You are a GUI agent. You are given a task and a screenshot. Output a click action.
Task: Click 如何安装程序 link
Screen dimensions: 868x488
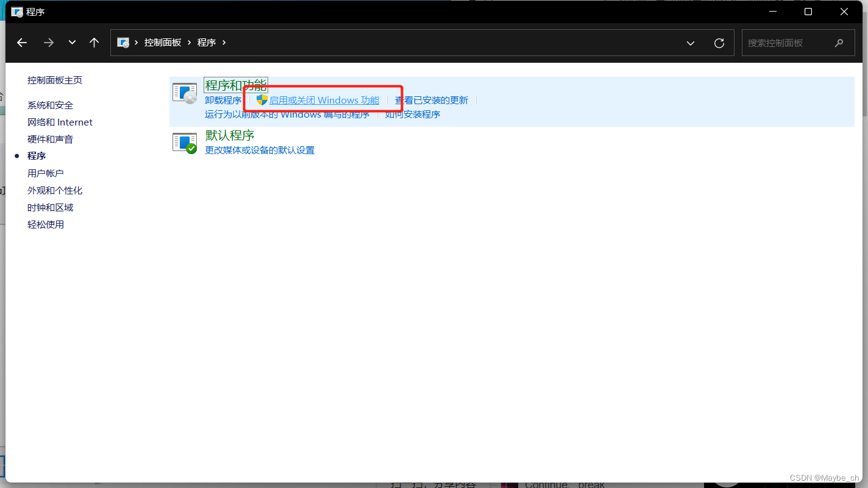coord(413,115)
